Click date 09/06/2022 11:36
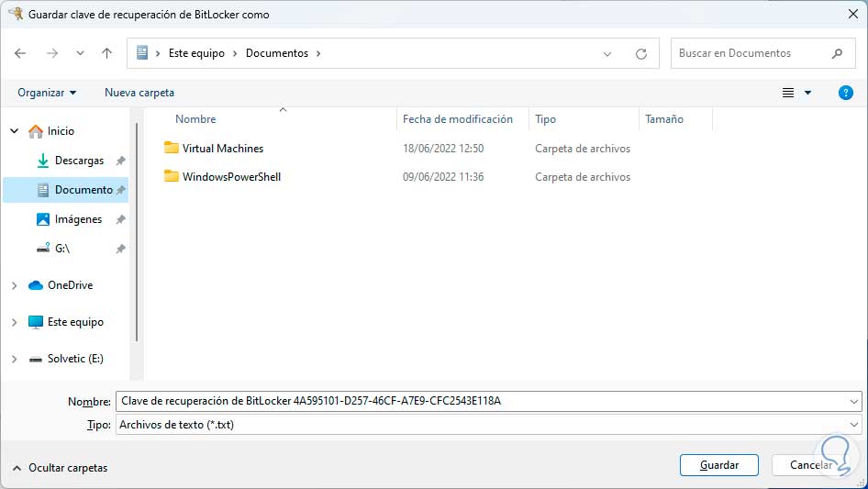 pyautogui.click(x=443, y=177)
